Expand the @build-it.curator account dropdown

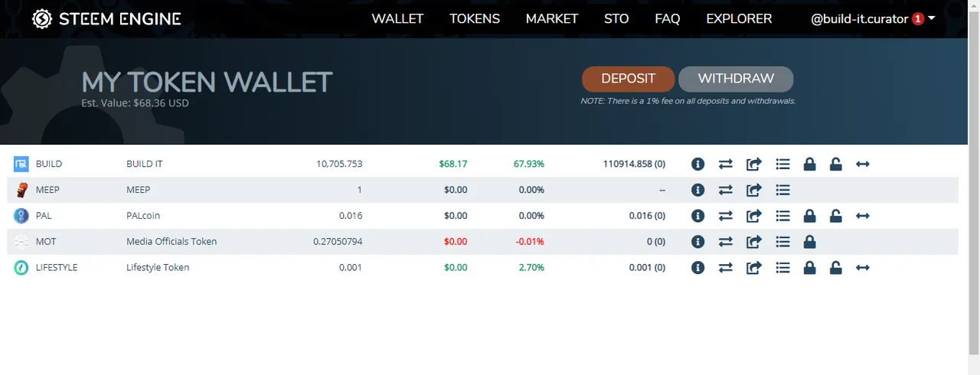click(x=873, y=18)
